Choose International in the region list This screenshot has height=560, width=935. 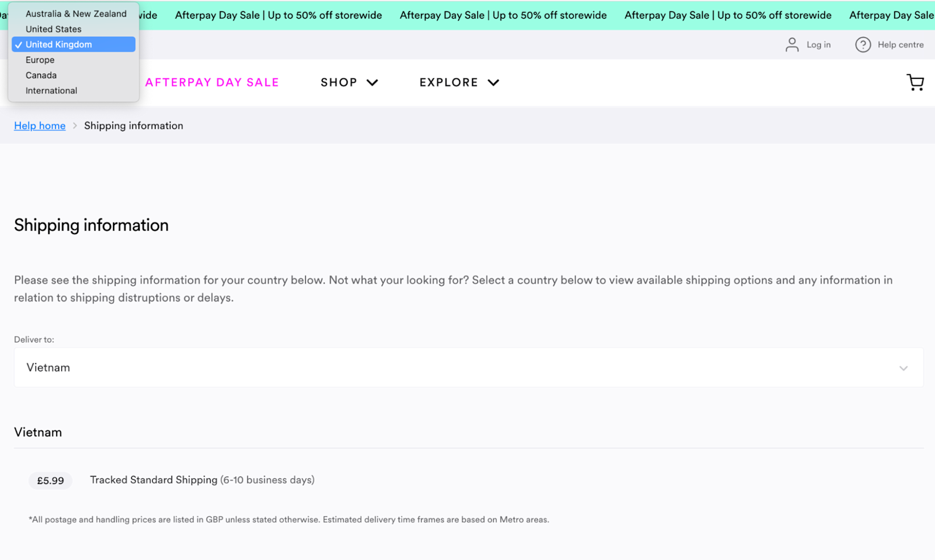coord(74,90)
